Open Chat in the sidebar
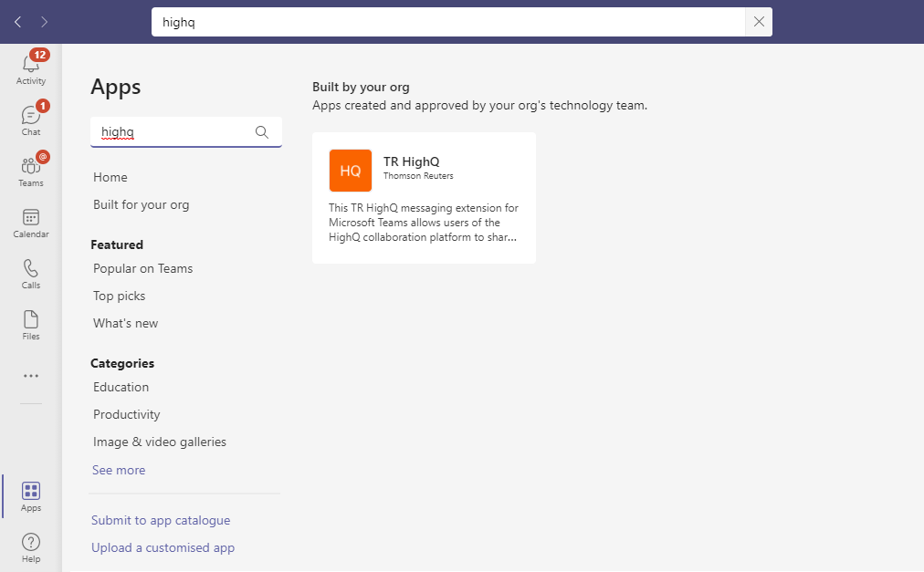 [31, 120]
